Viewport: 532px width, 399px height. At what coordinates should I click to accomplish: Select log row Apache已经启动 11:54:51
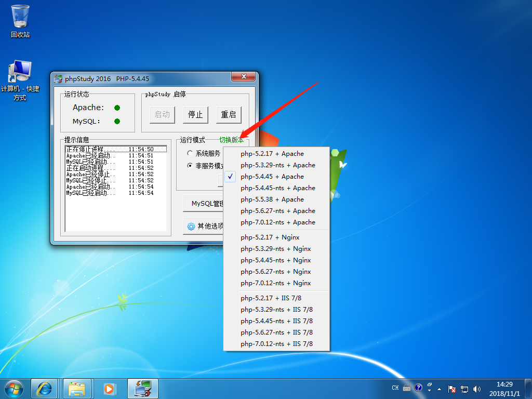[116, 155]
